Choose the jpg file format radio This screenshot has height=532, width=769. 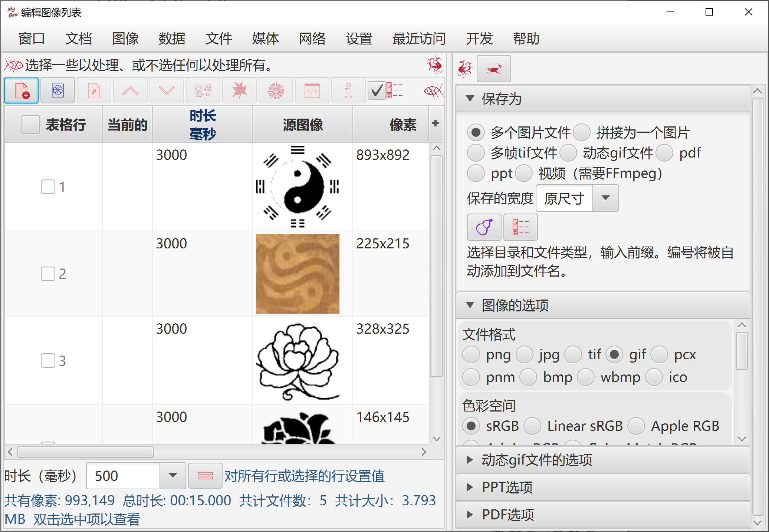coord(525,355)
